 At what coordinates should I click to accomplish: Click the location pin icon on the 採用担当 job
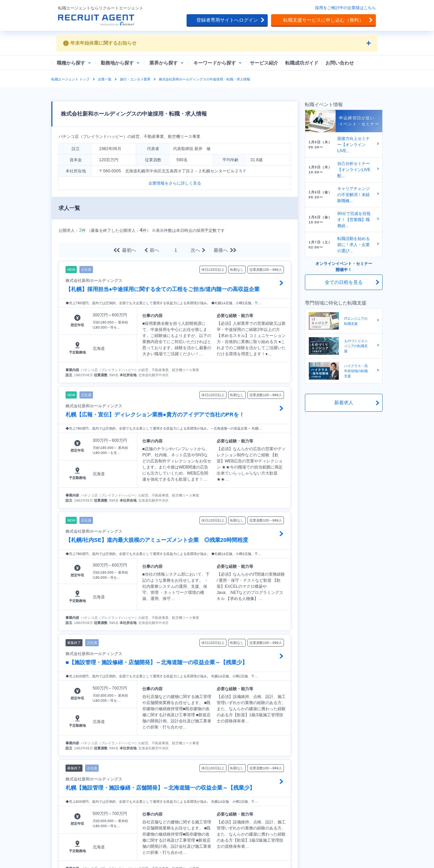(77, 345)
